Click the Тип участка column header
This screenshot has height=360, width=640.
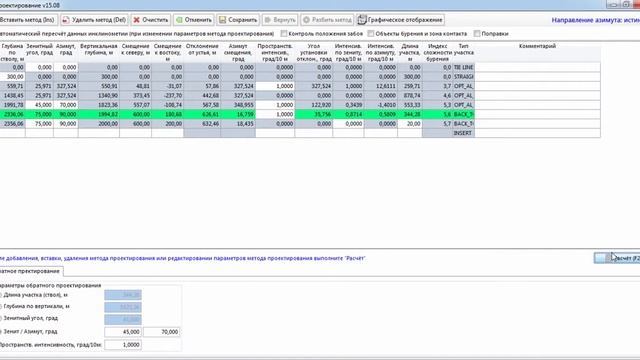[x=463, y=52]
